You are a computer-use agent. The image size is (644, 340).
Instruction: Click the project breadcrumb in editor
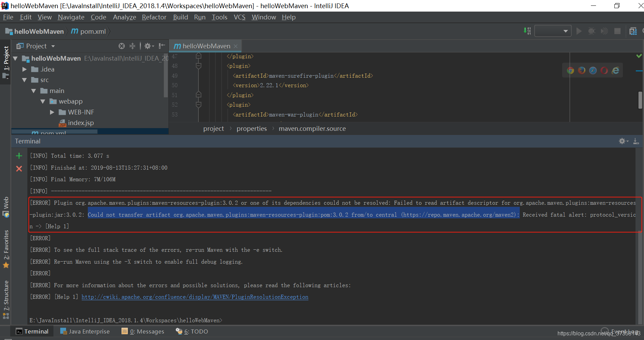pos(214,129)
